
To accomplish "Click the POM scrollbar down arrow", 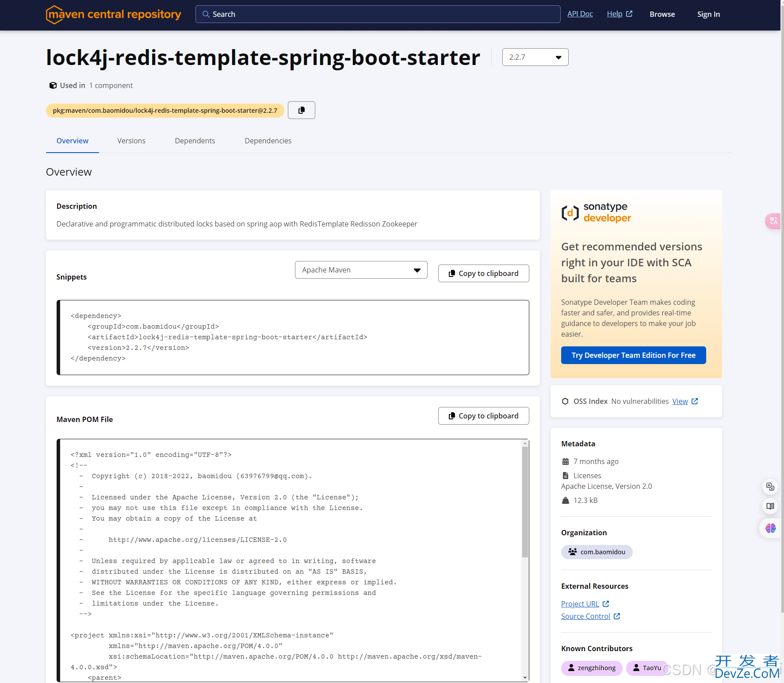I will point(525,678).
